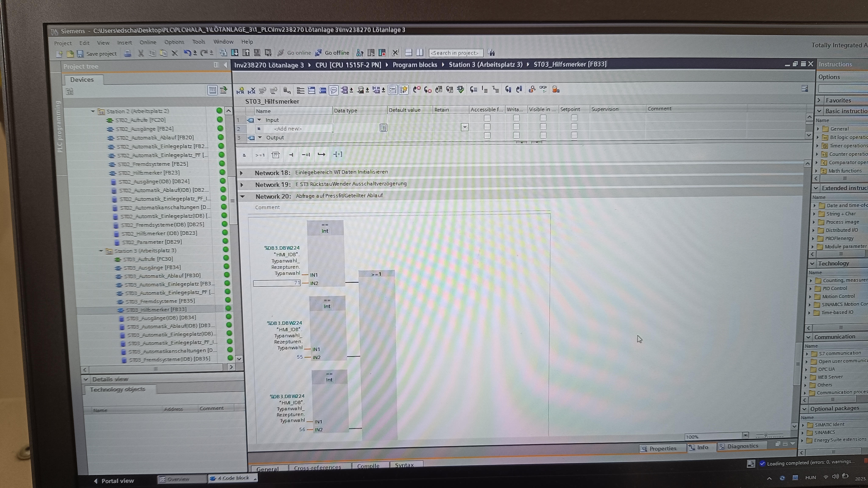Image resolution: width=868 pixels, height=488 pixels.
Task: Collapse the Project tree with the left arrow
Action: [225, 65]
